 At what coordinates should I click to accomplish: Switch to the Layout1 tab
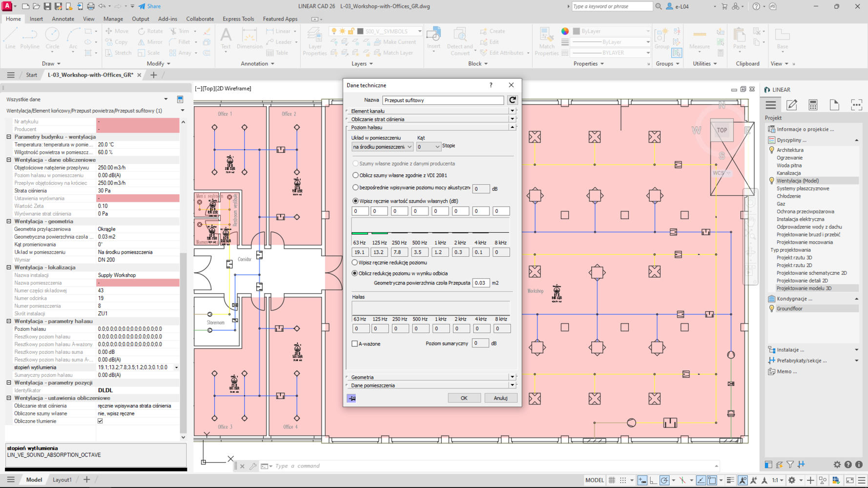pyautogui.click(x=62, y=480)
